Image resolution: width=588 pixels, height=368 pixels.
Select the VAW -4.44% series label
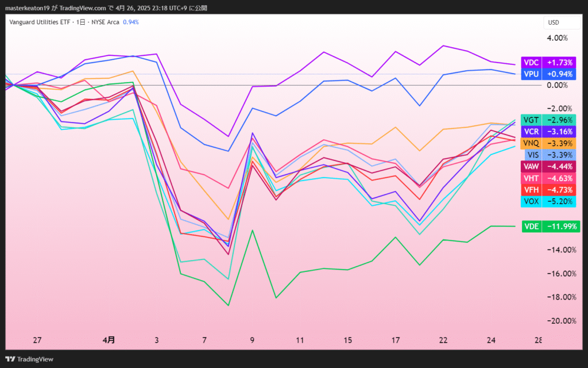tap(548, 166)
